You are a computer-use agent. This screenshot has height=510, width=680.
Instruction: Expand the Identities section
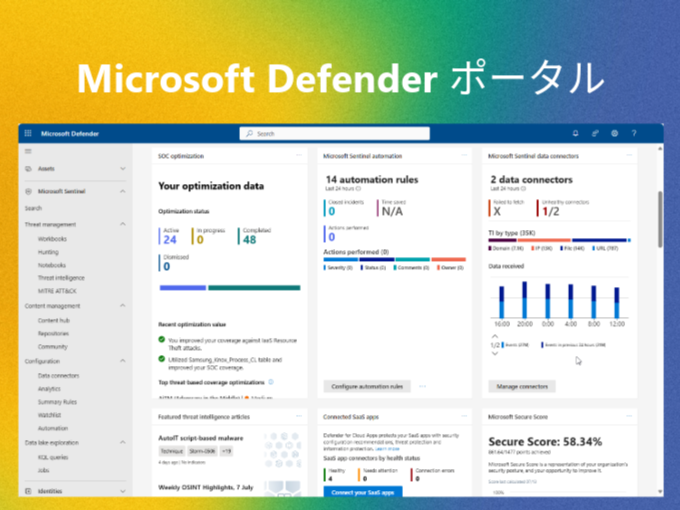(123, 491)
